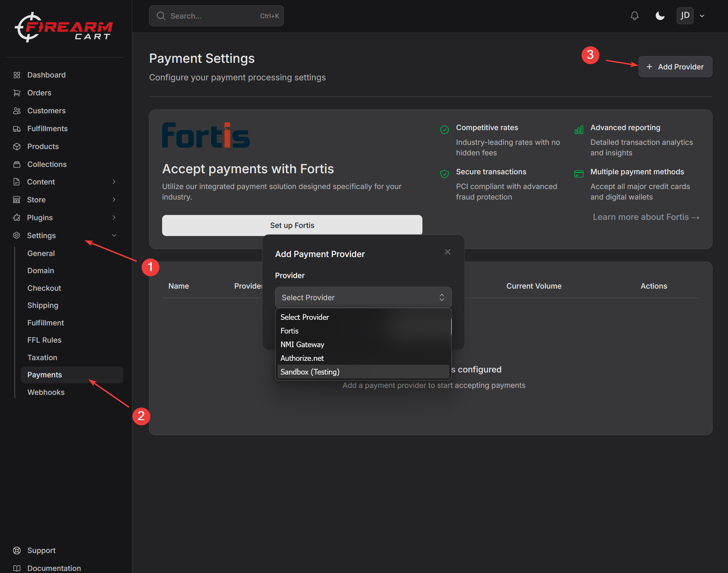
Task: Choose Fortis from provider list
Action: tap(363, 331)
